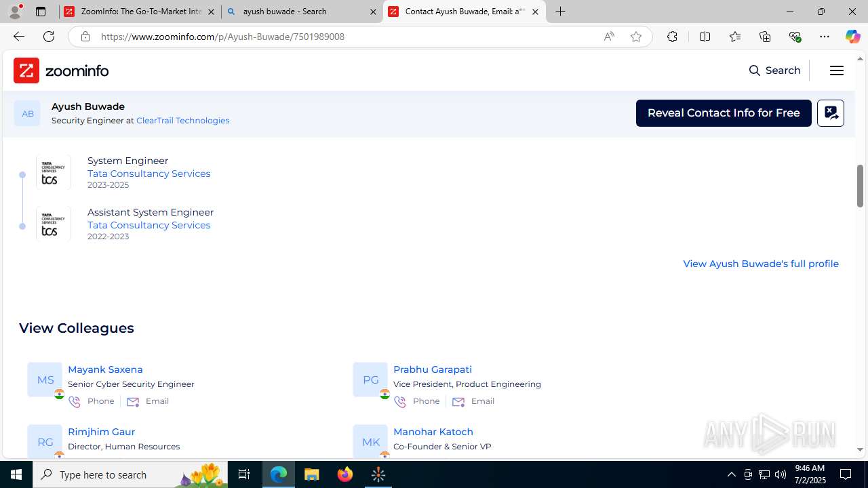
Task: Refresh the page
Action: 49,37
